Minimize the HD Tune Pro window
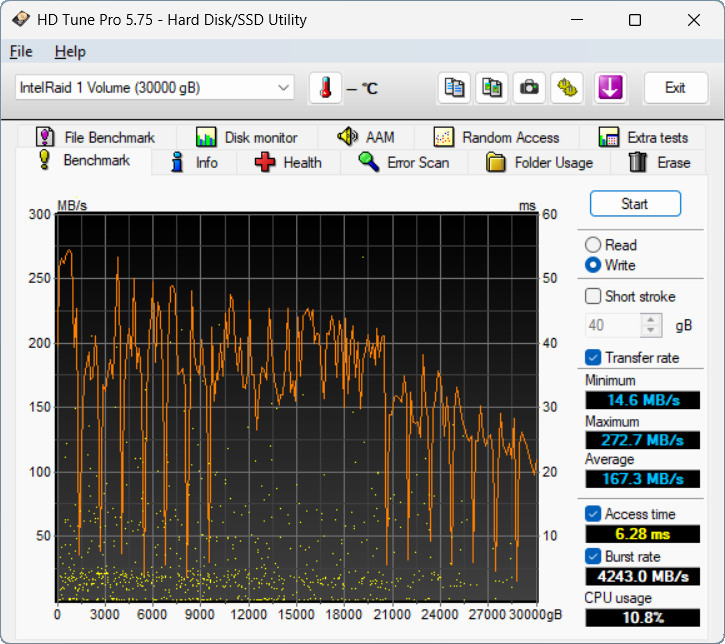The image size is (725, 644). point(577,20)
